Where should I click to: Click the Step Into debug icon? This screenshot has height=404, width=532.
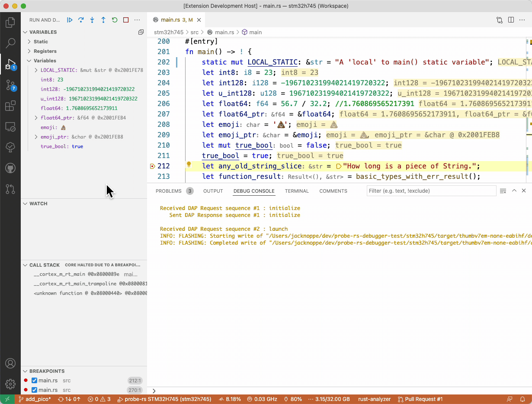pos(92,20)
